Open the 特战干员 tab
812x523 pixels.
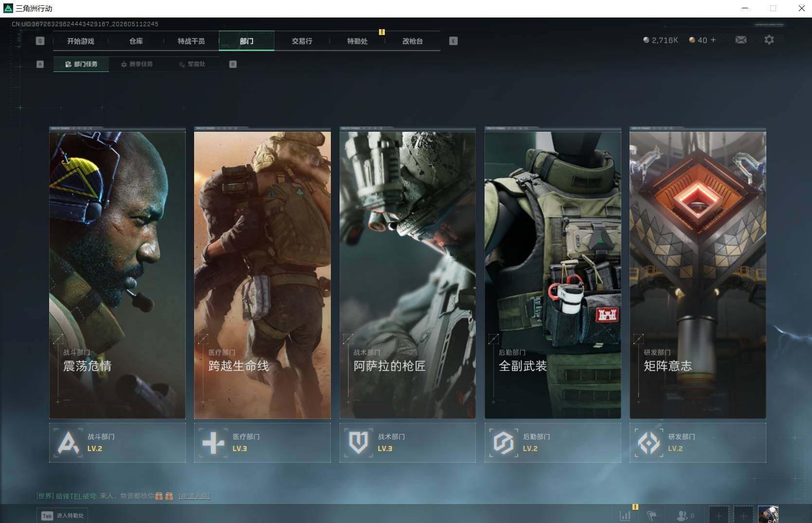[191, 41]
